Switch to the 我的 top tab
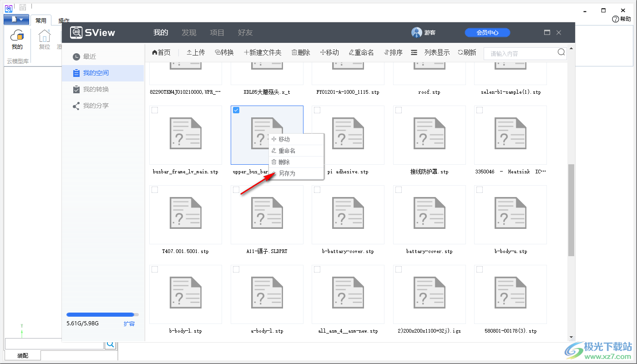Image resolution: width=637 pixels, height=364 pixels. [x=161, y=32]
